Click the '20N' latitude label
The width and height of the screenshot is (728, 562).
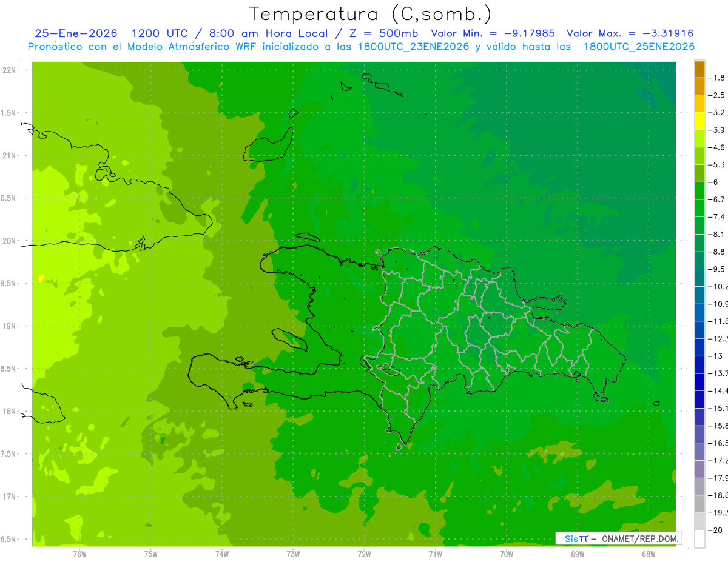tap(9, 241)
